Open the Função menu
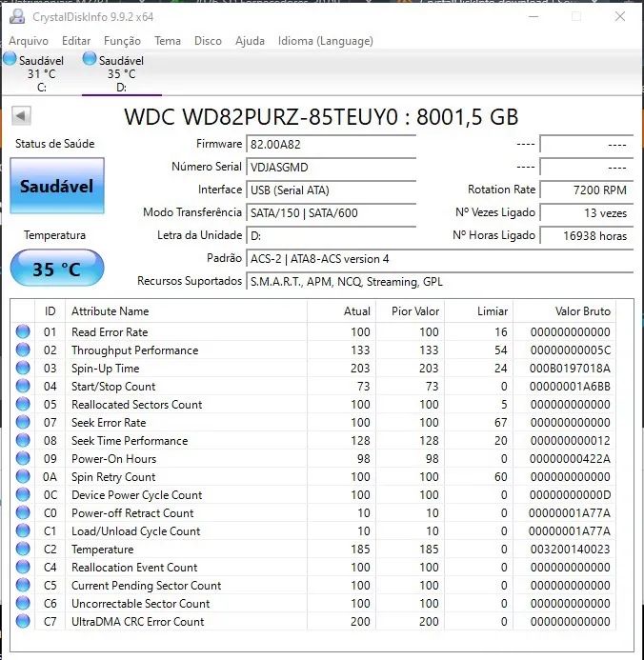 click(122, 41)
